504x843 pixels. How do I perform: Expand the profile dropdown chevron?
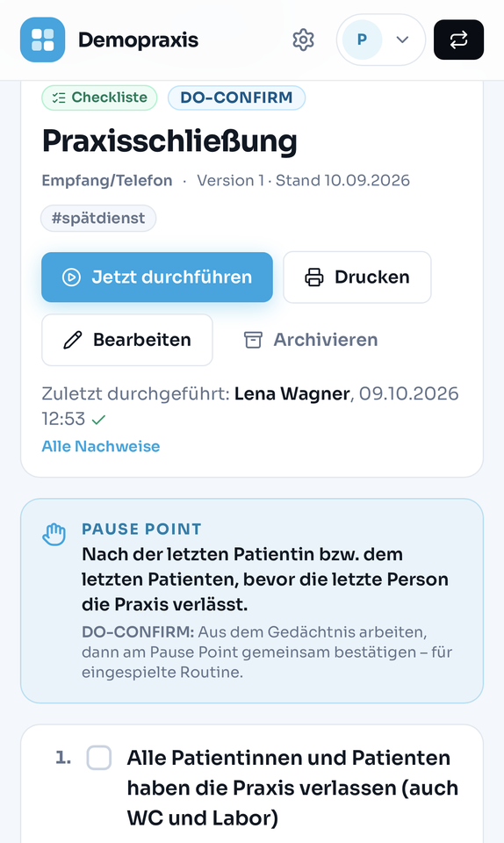[402, 40]
